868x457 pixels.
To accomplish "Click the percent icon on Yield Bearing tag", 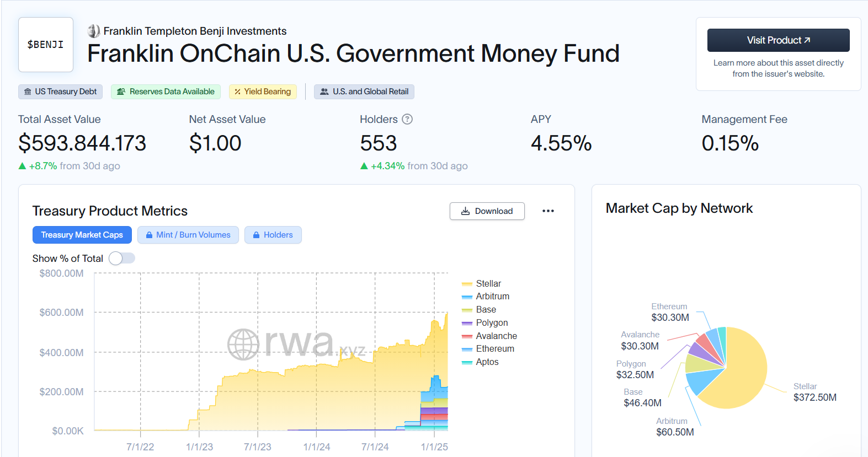I will (x=237, y=92).
